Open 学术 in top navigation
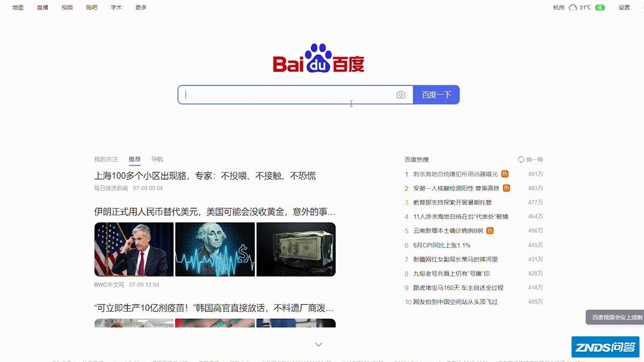 point(116,8)
